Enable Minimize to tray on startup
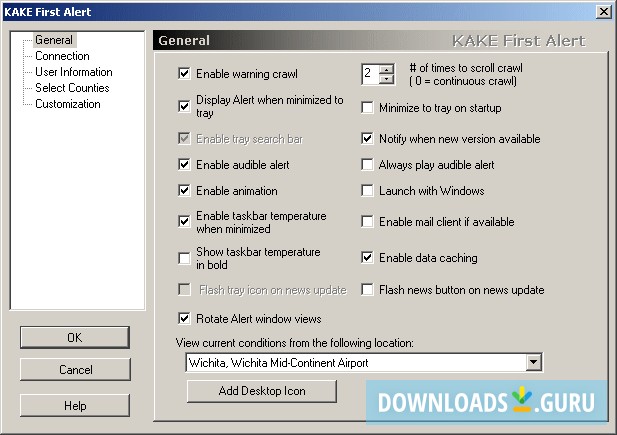This screenshot has width=617, height=435. [367, 107]
